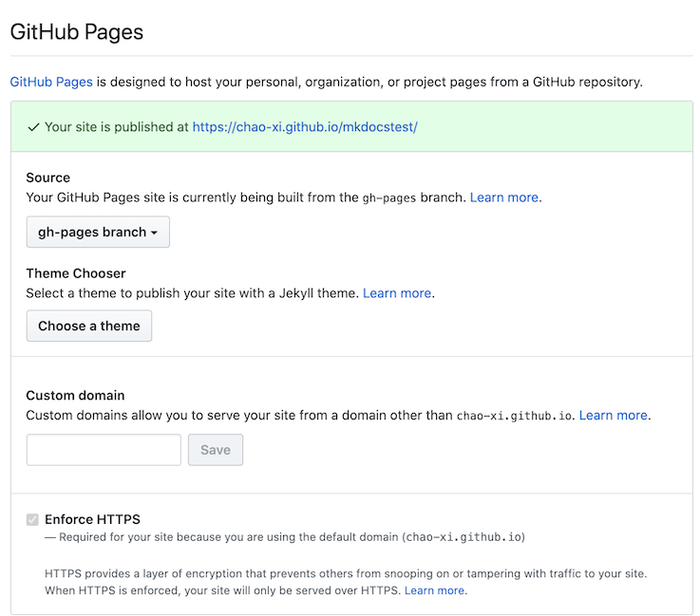Open Learn more link about HTTPS enforcement

tap(435, 590)
